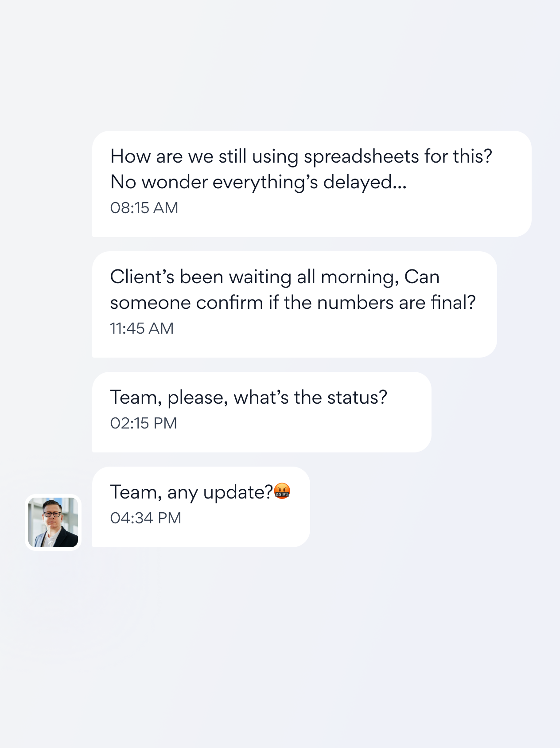
Task: Click the 08:15 AM timestamp
Action: [144, 208]
